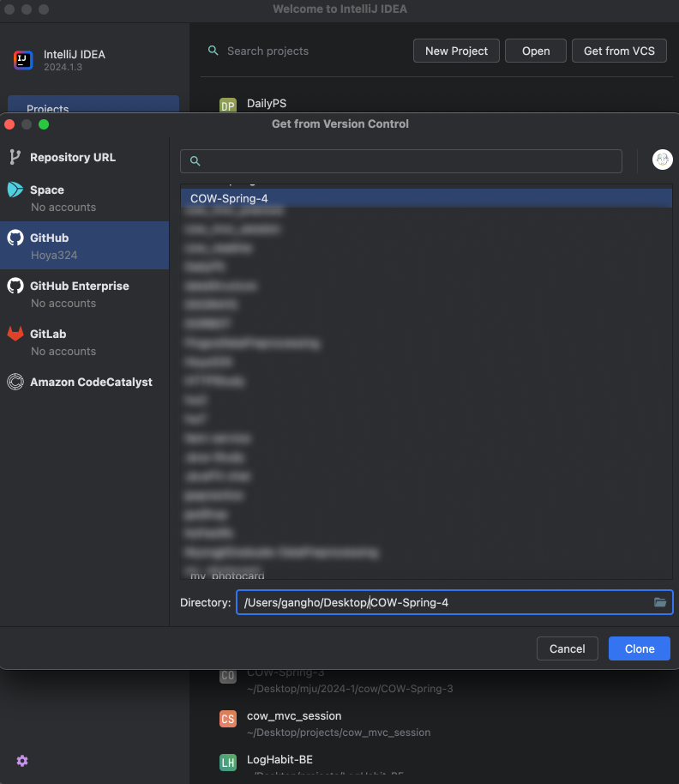Screen dimensions: 679x784
Task: Click New Project in Welcome window
Action: 456,51
